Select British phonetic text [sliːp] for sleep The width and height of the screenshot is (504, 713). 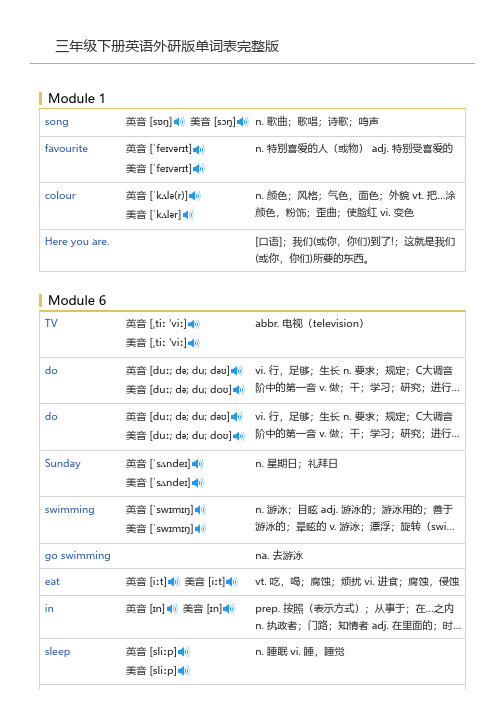(x=163, y=652)
